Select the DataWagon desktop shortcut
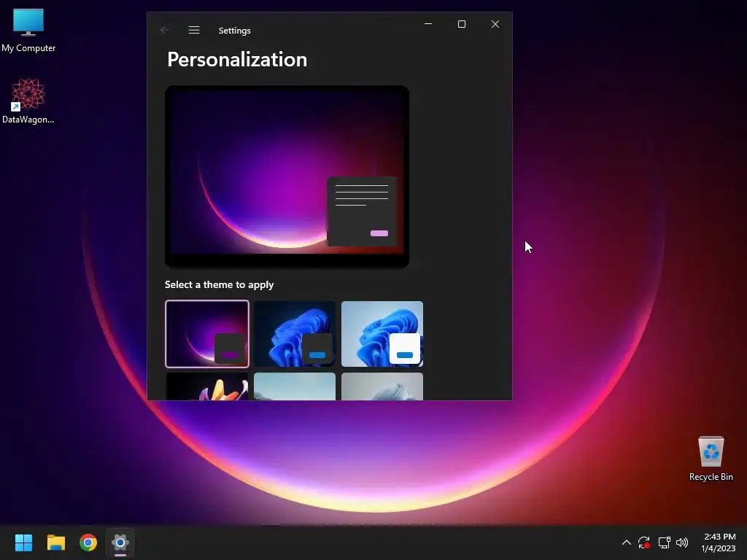The width and height of the screenshot is (747, 560). point(28,101)
